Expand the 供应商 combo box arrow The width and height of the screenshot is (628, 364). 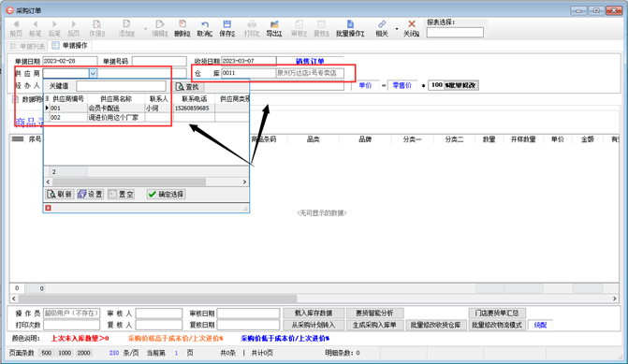point(93,73)
